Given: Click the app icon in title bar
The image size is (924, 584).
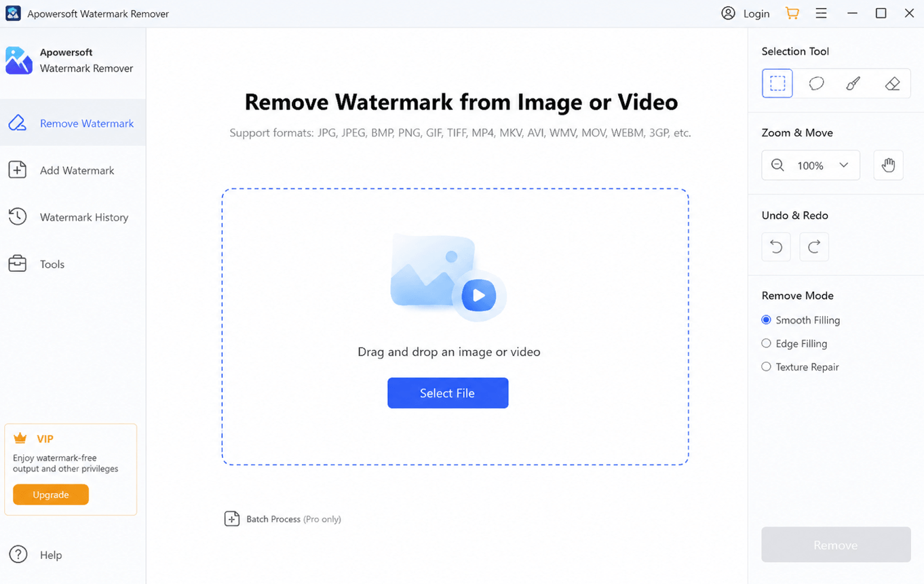Looking at the screenshot, I should point(13,13).
